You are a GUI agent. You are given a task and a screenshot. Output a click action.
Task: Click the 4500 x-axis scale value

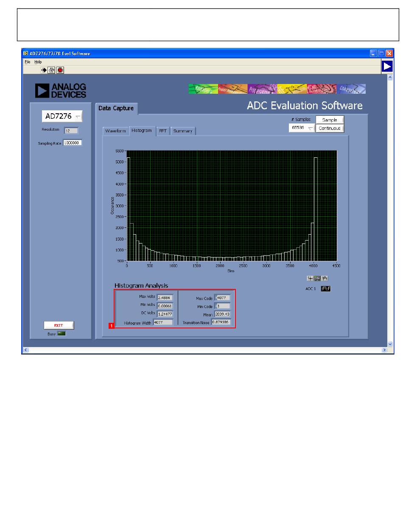336,266
